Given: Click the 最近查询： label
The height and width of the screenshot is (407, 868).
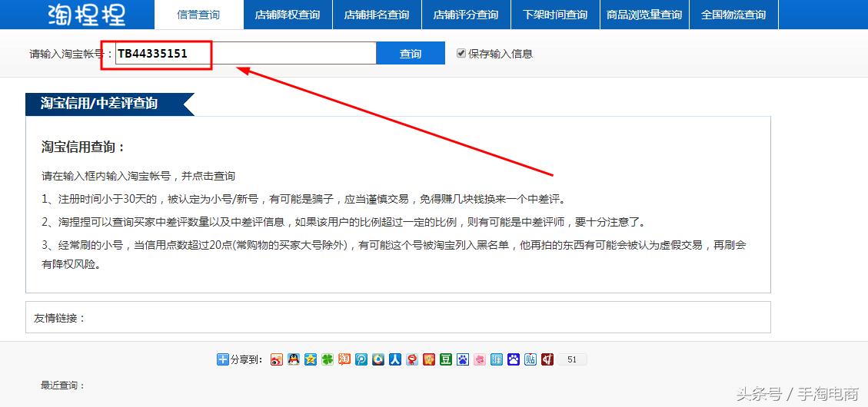Looking at the screenshot, I should pyautogui.click(x=63, y=385).
